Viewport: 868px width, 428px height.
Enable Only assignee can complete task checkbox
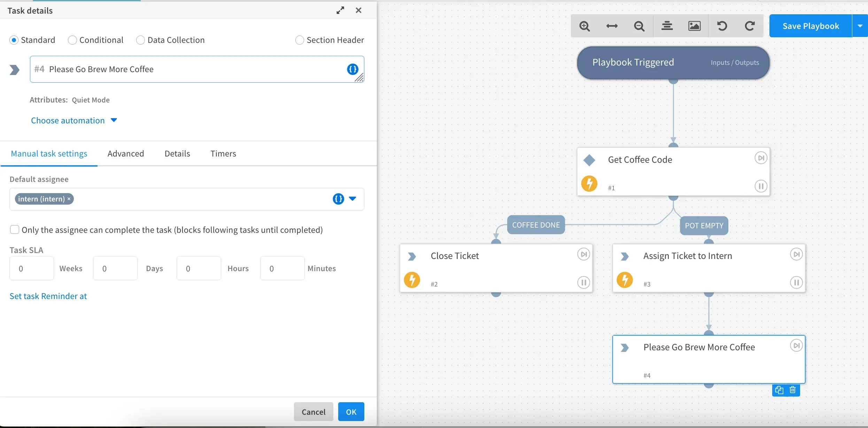coord(14,229)
